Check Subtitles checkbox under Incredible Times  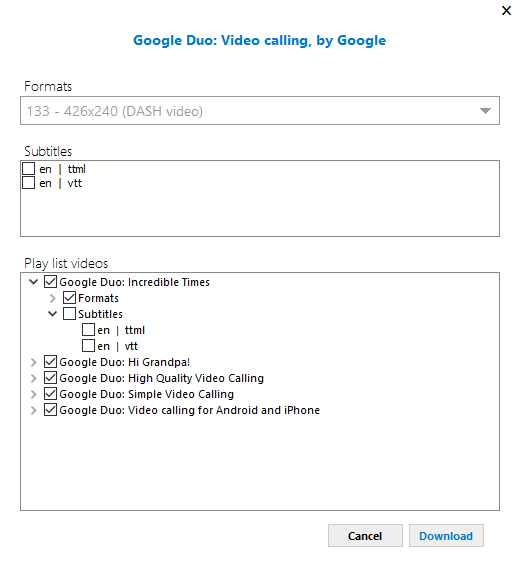69,314
